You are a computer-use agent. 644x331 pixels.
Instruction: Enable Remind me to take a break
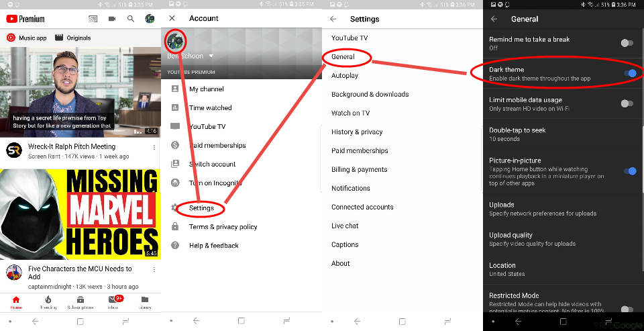click(627, 43)
